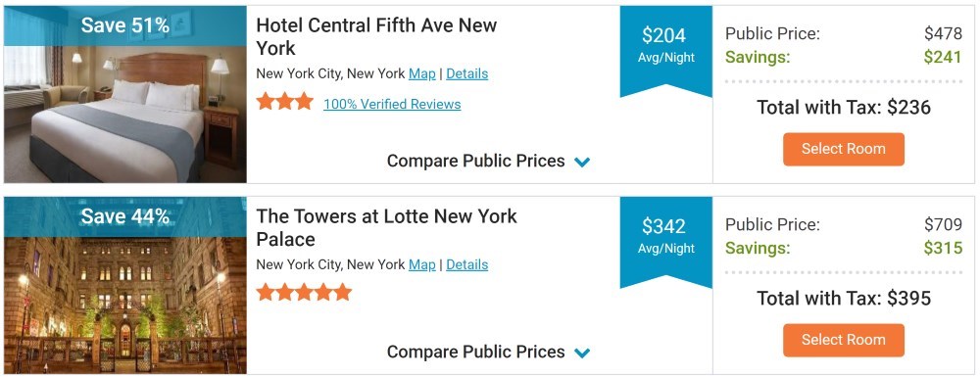Open Hotel Central Fifth Ave room photo

(x=125, y=94)
